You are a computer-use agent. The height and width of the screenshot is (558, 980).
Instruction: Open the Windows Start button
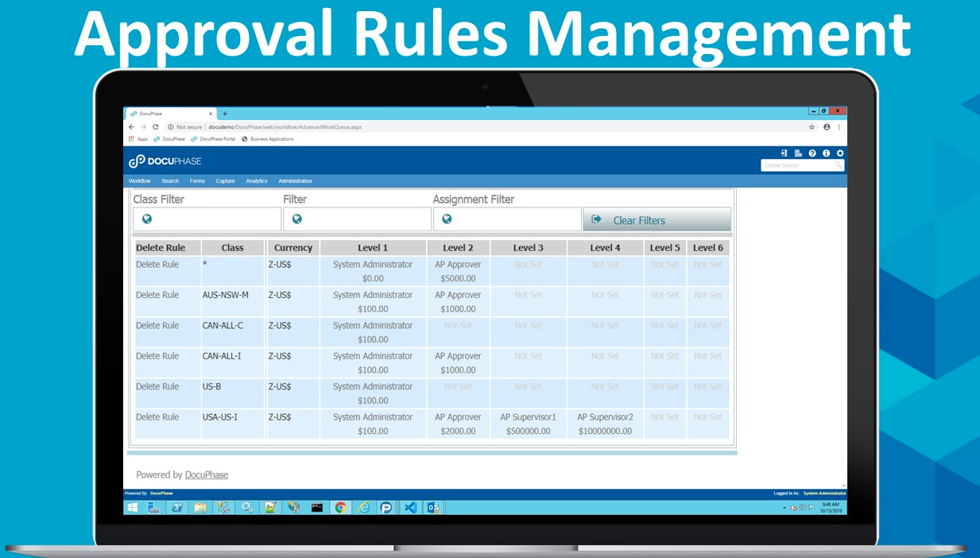pos(132,507)
